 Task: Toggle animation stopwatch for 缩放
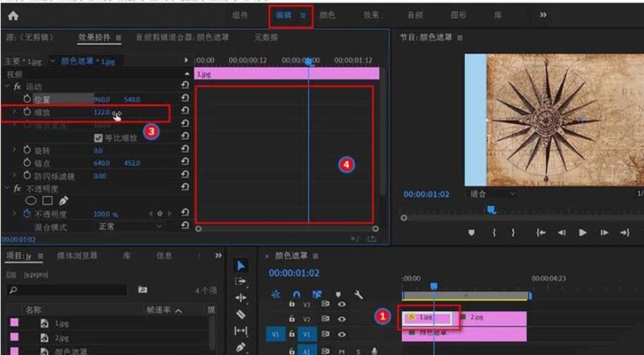point(27,112)
